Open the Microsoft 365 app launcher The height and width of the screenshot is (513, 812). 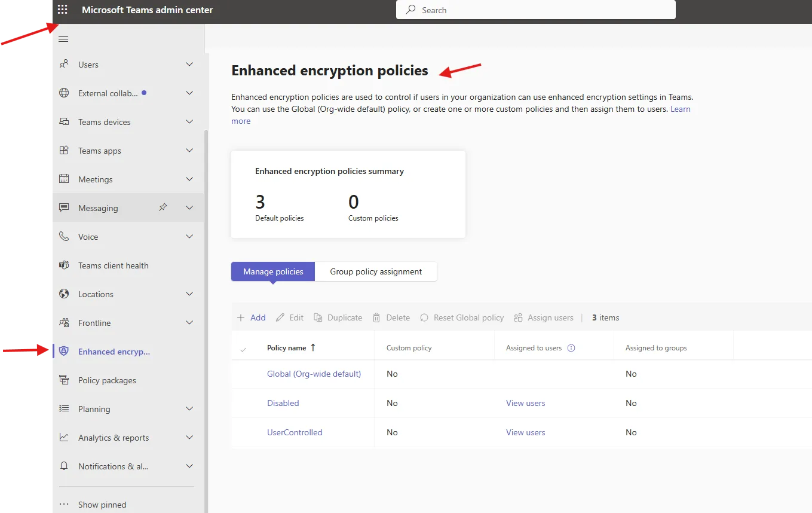[63, 9]
